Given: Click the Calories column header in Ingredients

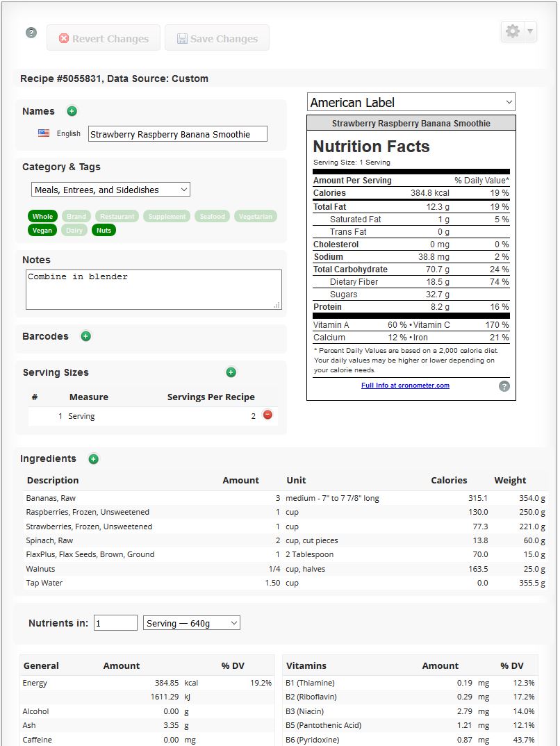Looking at the screenshot, I should pos(449,481).
